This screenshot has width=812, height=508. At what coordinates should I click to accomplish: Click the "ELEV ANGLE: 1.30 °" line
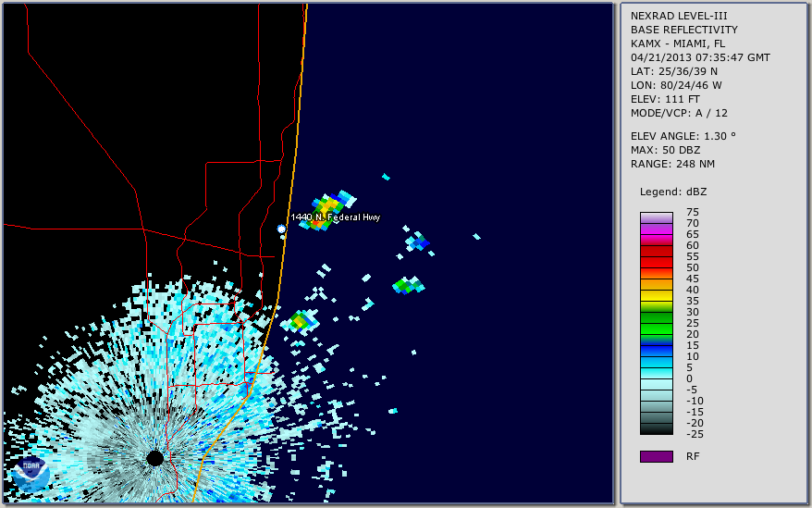tap(683, 136)
